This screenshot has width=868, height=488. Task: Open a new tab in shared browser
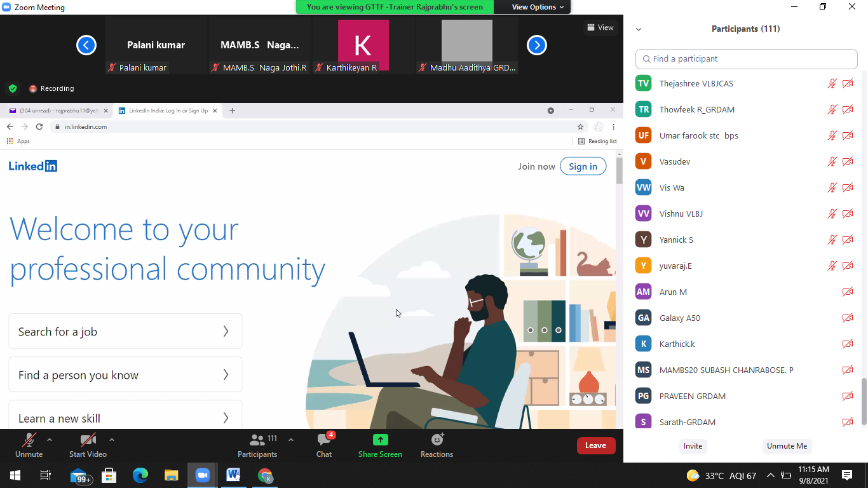[232, 111]
